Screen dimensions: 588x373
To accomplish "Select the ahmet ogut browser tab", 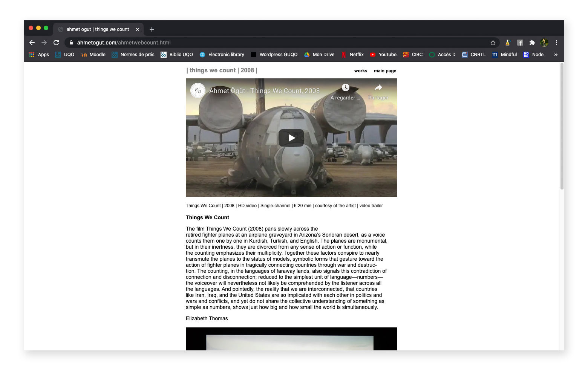I will pyautogui.click(x=98, y=29).
